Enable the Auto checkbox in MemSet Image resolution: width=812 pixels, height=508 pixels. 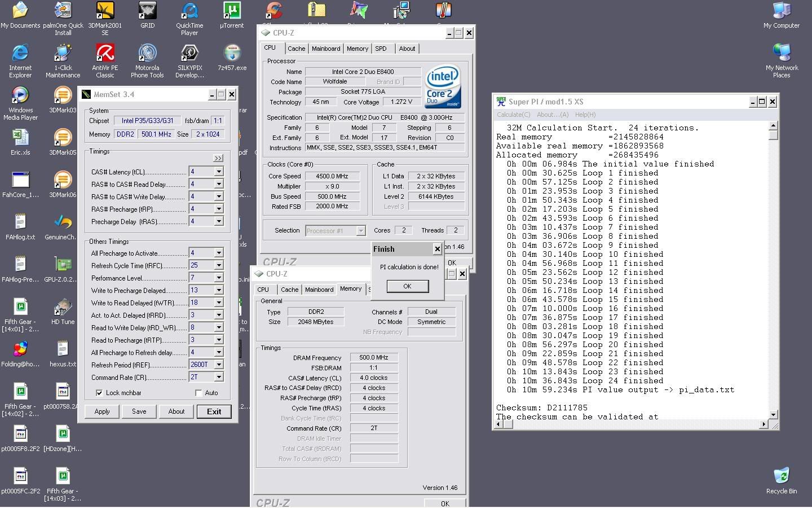point(198,393)
